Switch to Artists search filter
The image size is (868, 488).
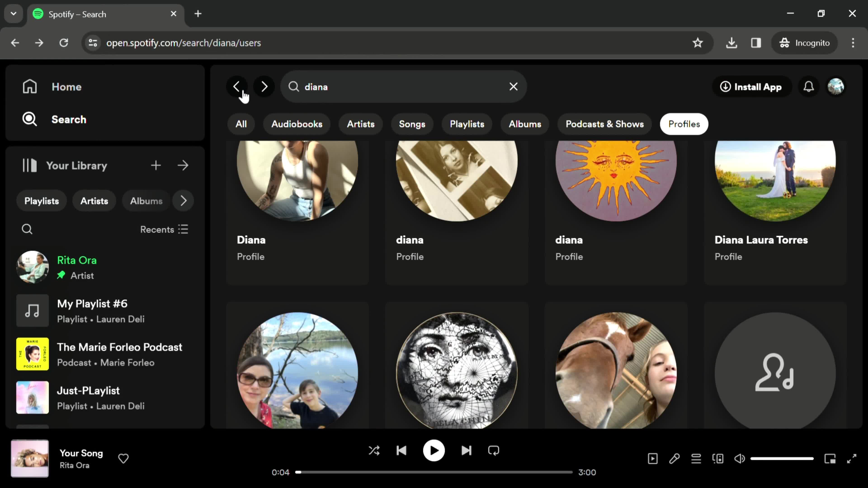tap(361, 124)
